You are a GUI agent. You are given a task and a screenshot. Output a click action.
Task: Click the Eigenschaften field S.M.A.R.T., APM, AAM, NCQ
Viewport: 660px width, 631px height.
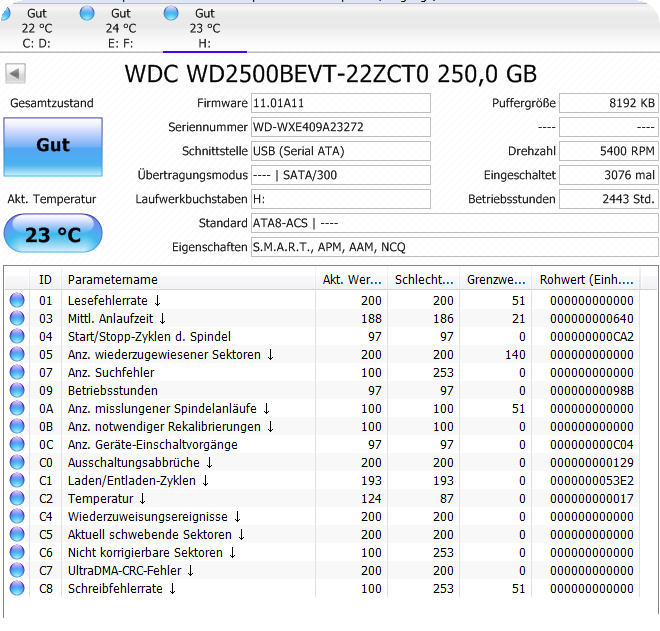(x=455, y=247)
